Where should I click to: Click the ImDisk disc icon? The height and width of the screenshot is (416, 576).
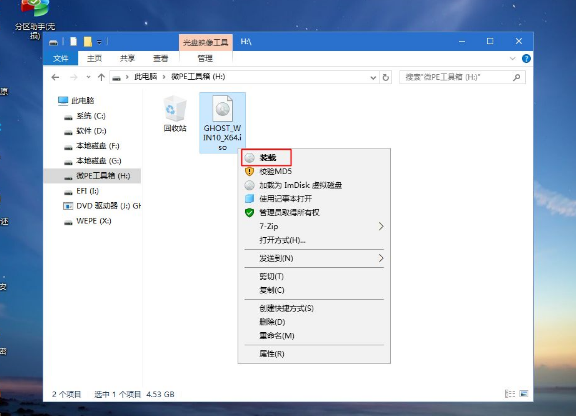click(x=249, y=185)
